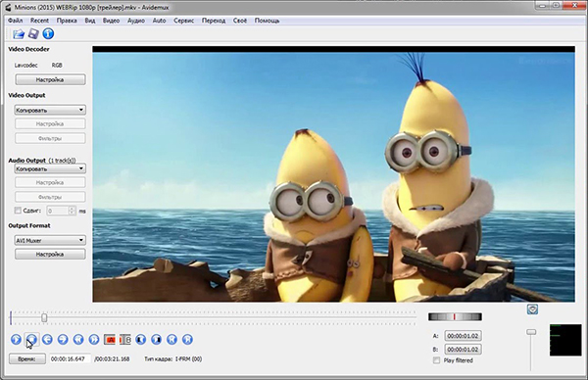This screenshot has width=588, height=380.
Task: Expand the AVI Muxer output format dropdown
Action: (50, 240)
